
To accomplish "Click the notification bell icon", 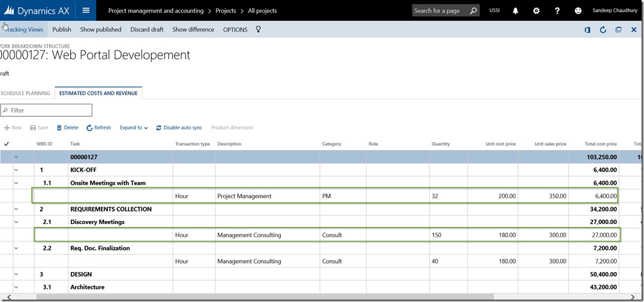I will pos(516,11).
